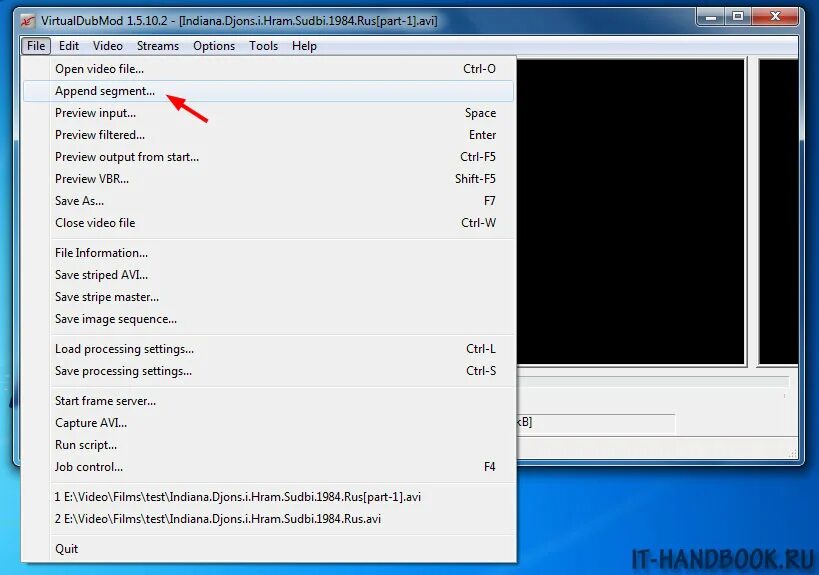
Task: Choose Save processing settings...
Action: coord(268,371)
